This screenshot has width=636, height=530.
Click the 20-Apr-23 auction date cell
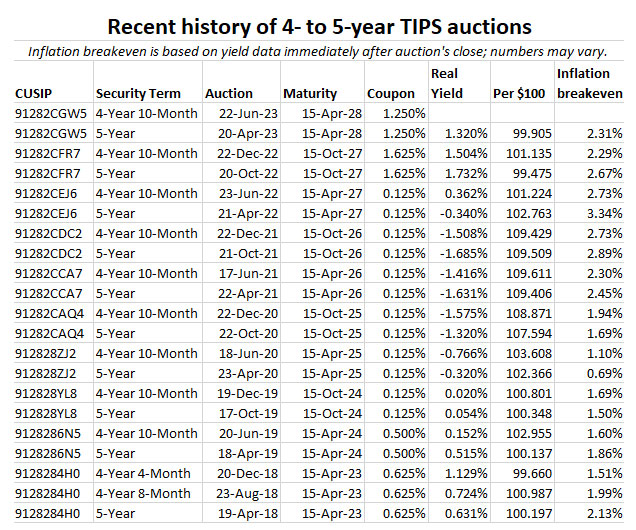coord(238,133)
